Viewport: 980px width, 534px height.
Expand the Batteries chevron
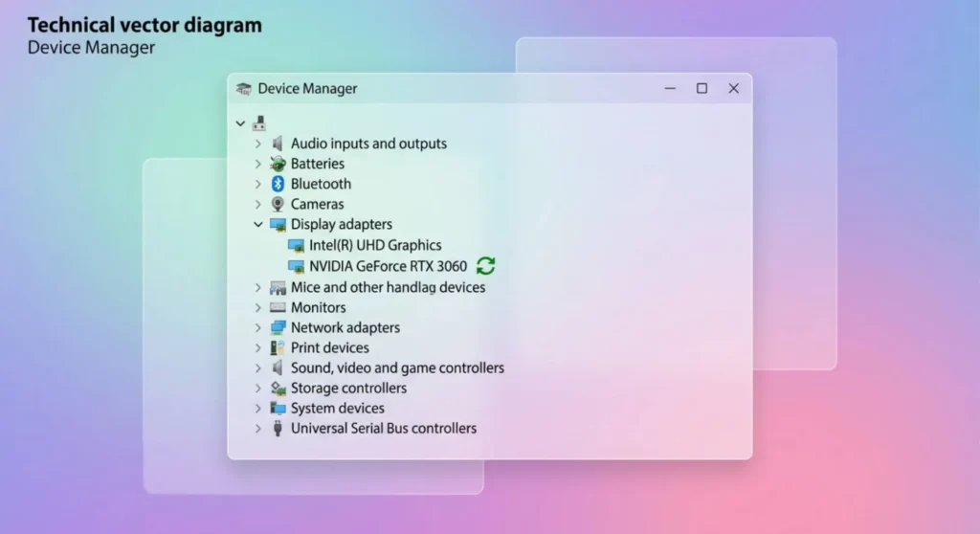(x=258, y=164)
